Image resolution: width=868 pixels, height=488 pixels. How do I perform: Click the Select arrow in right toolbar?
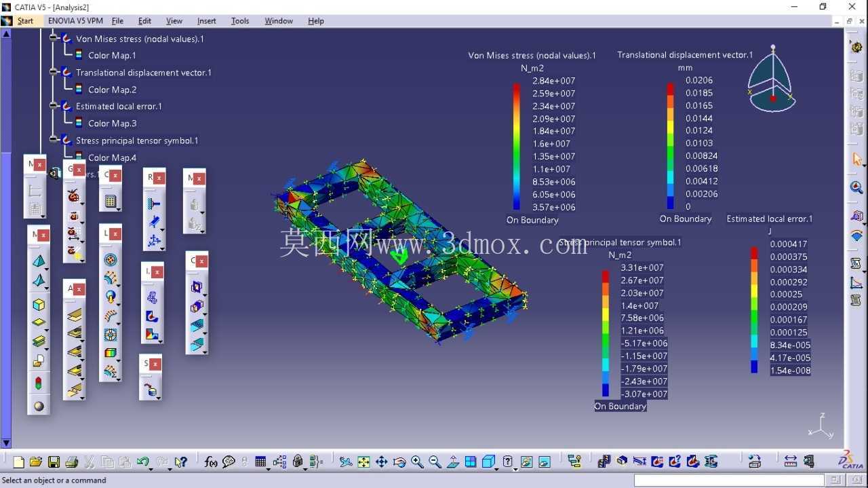click(x=856, y=159)
